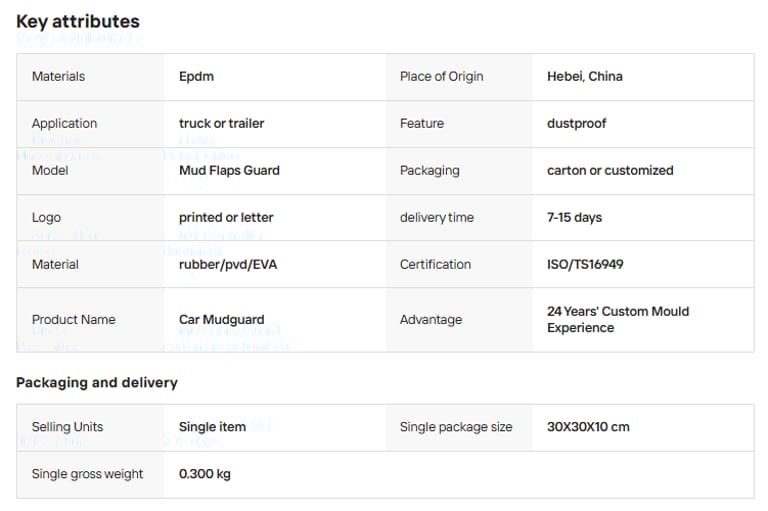This screenshot has height=511, width=768.
Task: Click the Key attributes heading
Action: tap(78, 21)
